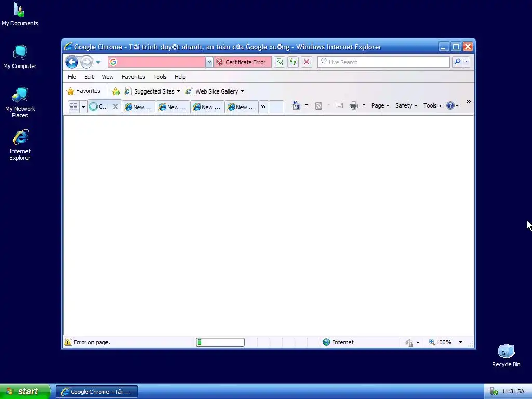Viewport: 532px width, 399px height.
Task: View the Certificate Error security report
Action: (242, 62)
